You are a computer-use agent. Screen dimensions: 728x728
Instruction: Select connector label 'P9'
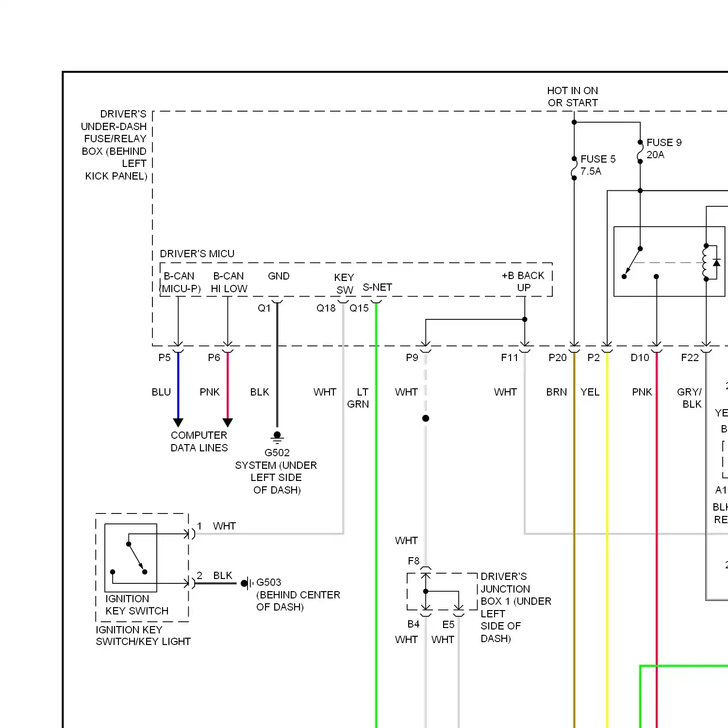click(412, 358)
